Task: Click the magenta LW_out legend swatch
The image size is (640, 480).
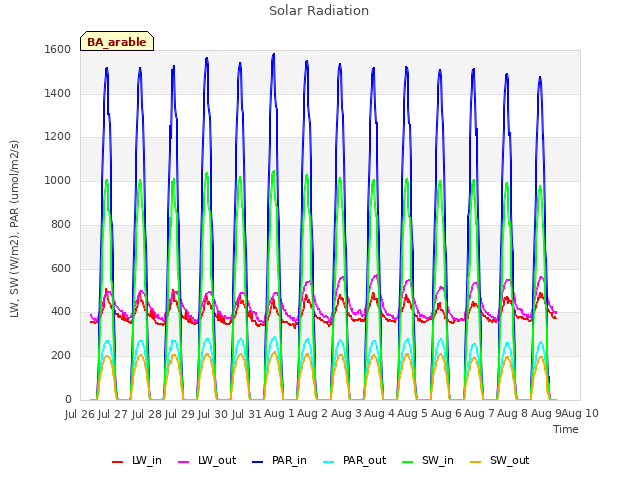Action: [184, 462]
